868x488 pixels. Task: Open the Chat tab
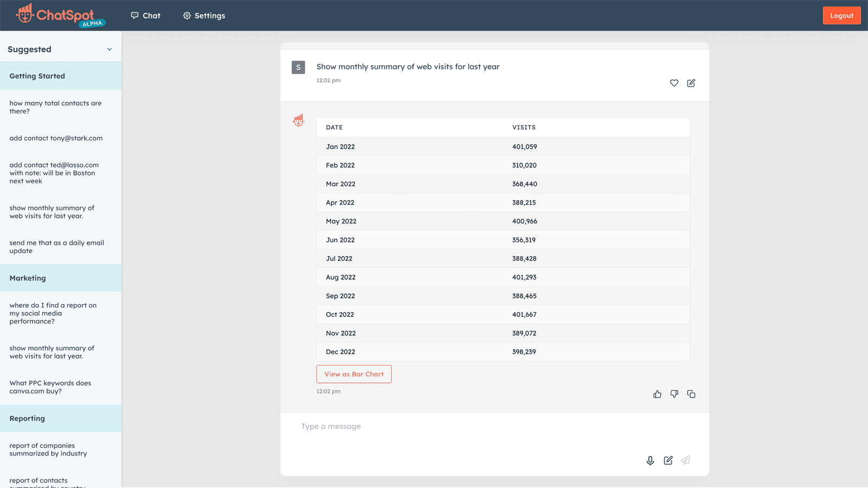click(x=146, y=16)
